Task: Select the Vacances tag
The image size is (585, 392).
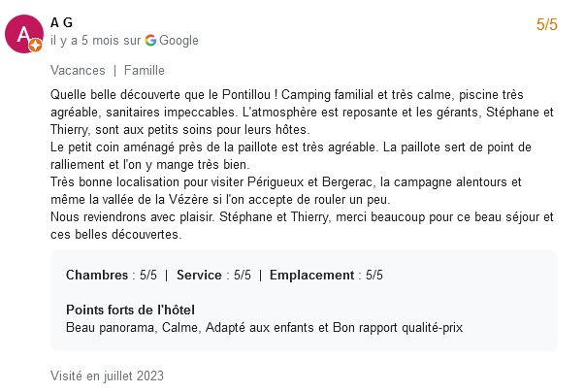Action: 78,70
